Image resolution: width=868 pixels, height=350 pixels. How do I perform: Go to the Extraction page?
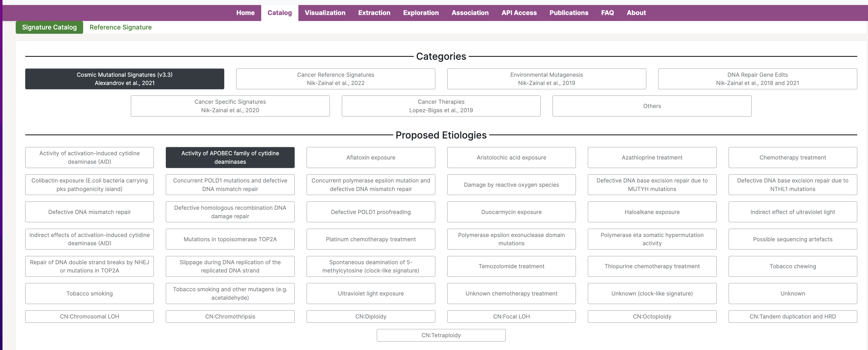374,13
